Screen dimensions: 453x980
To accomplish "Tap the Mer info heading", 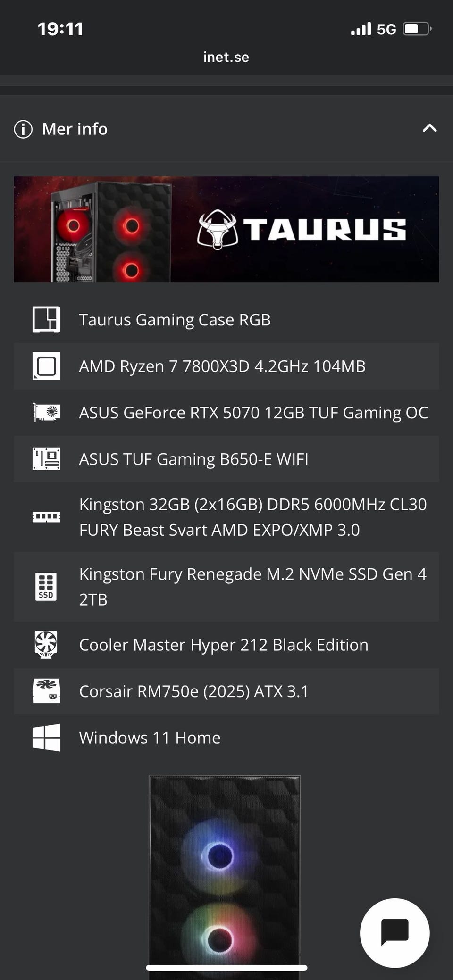I will [x=75, y=129].
